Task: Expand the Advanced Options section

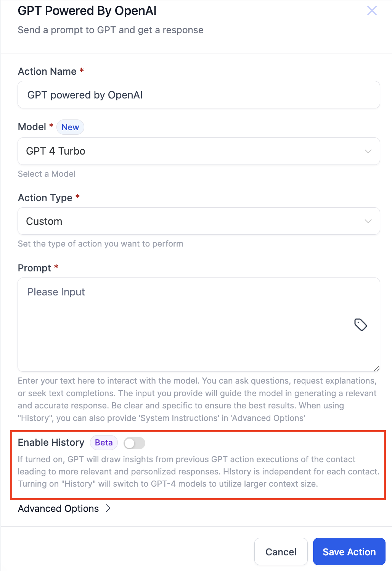Action: point(58,508)
